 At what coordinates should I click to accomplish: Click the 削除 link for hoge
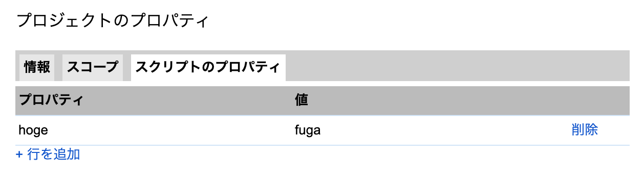585,130
